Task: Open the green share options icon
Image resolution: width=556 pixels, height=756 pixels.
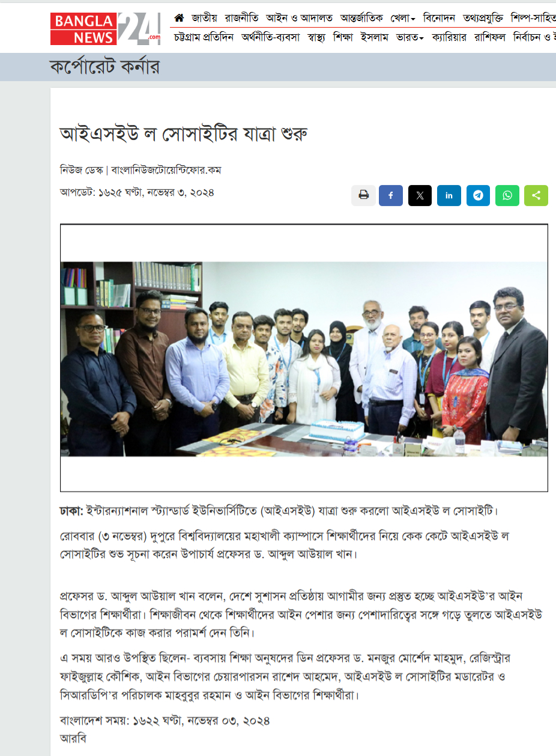Action: (536, 195)
